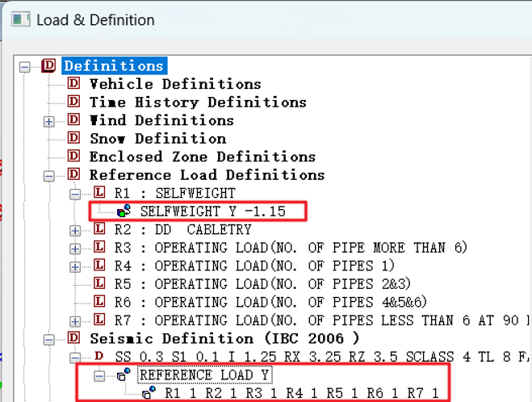
Task: Expand the R7 operating load node
Action: point(75,321)
